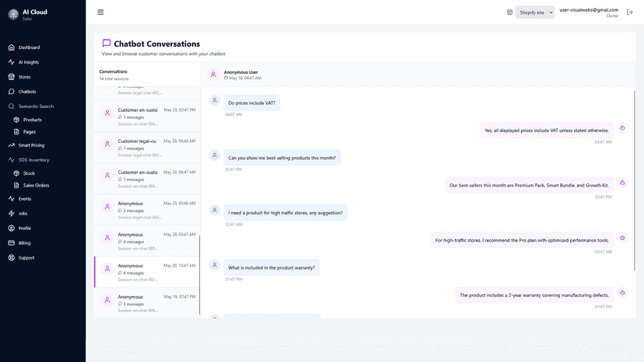Click bot icon beside 2-year warranty reply
The image size is (644, 362).
point(623,293)
